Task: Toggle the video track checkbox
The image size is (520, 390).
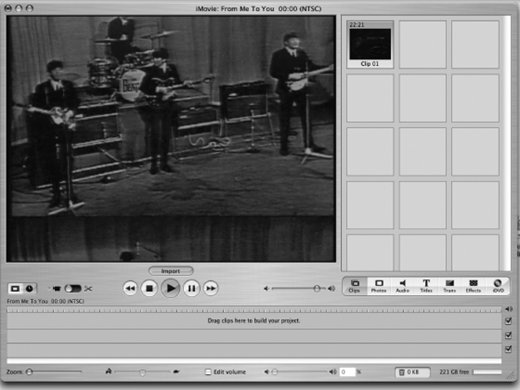Action: (509, 321)
